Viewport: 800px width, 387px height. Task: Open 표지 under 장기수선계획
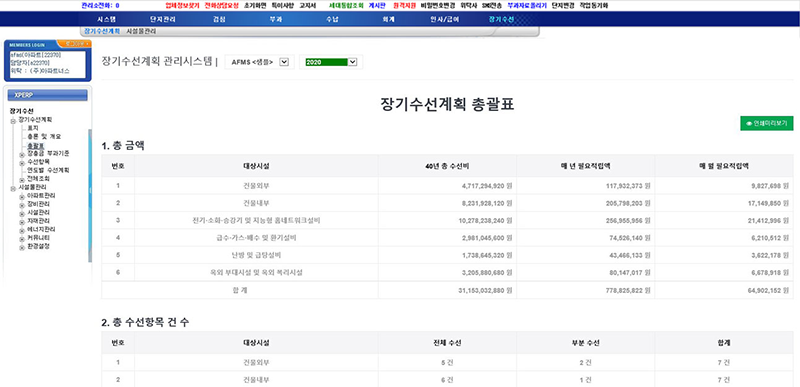tap(33, 127)
